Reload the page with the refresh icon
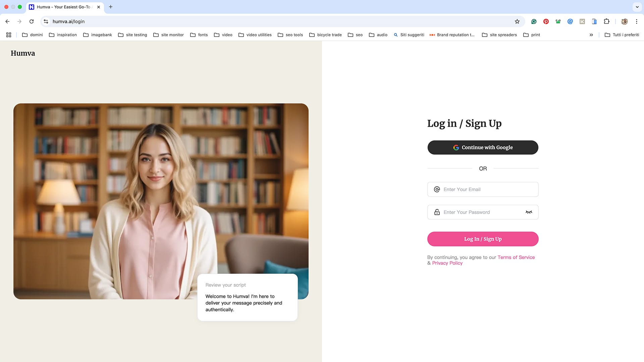The width and height of the screenshot is (644, 362). pos(32,21)
